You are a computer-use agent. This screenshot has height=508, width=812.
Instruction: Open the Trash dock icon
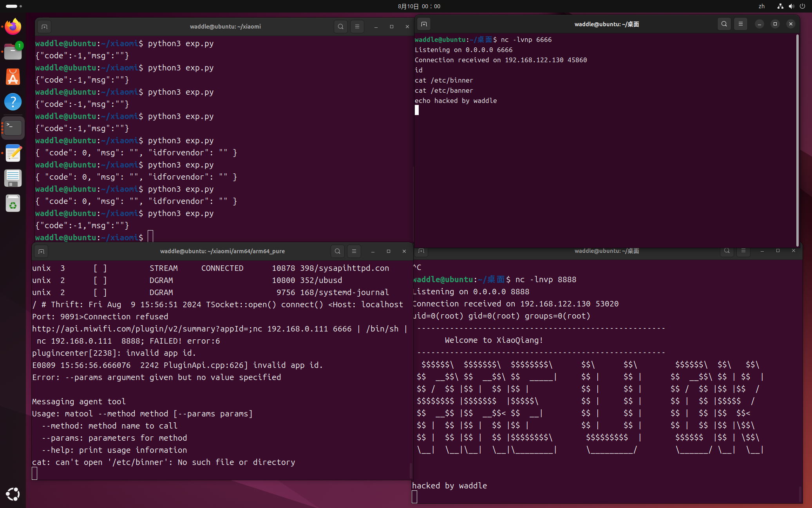pyautogui.click(x=13, y=204)
